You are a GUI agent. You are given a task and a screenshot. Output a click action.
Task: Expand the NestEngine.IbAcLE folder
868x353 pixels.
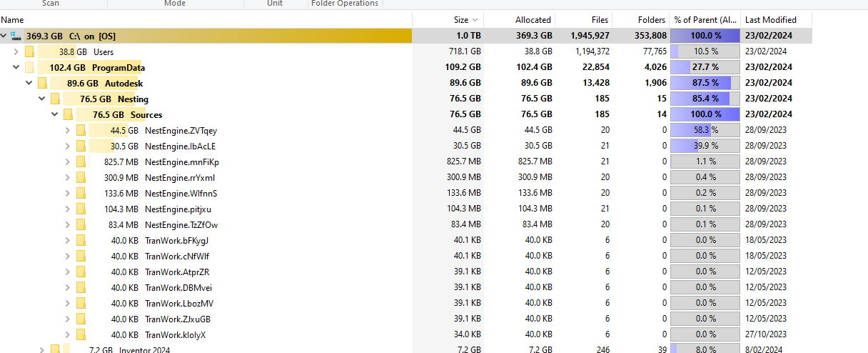coord(68,146)
